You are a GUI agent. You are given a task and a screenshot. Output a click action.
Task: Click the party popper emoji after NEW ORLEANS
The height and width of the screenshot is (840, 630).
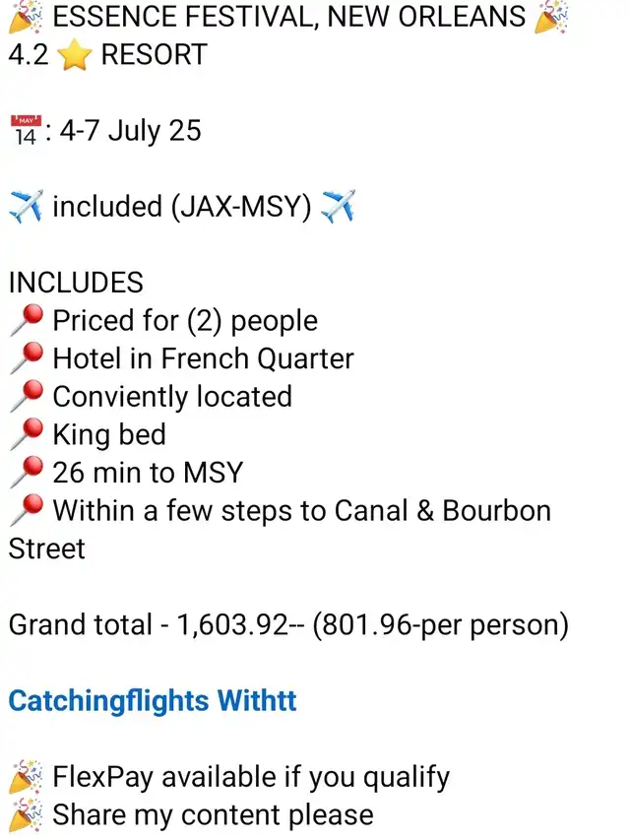(x=551, y=17)
